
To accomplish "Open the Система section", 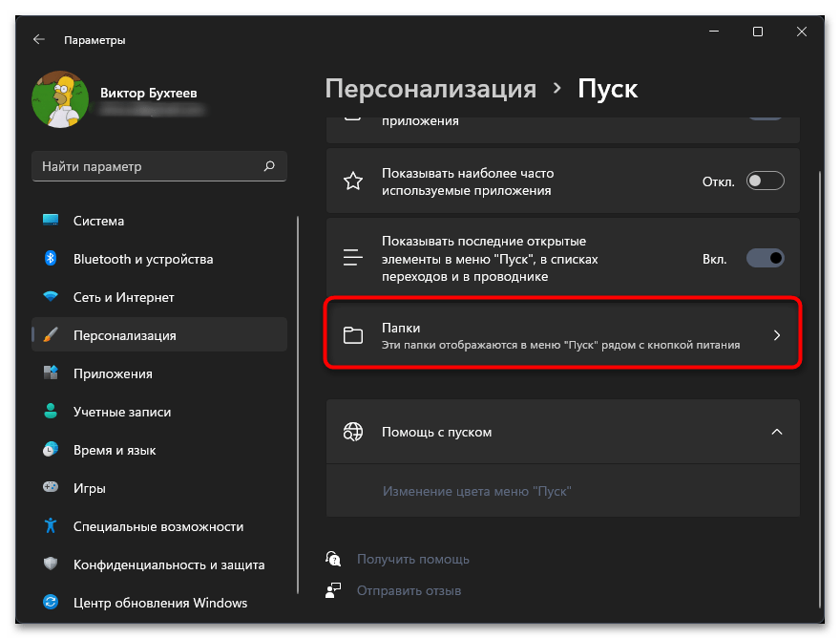I will 159,221.
